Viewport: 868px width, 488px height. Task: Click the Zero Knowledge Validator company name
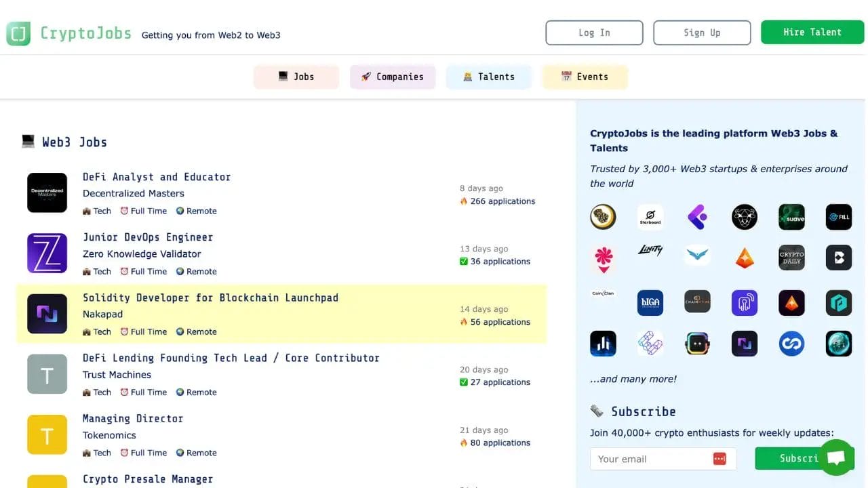tap(142, 253)
